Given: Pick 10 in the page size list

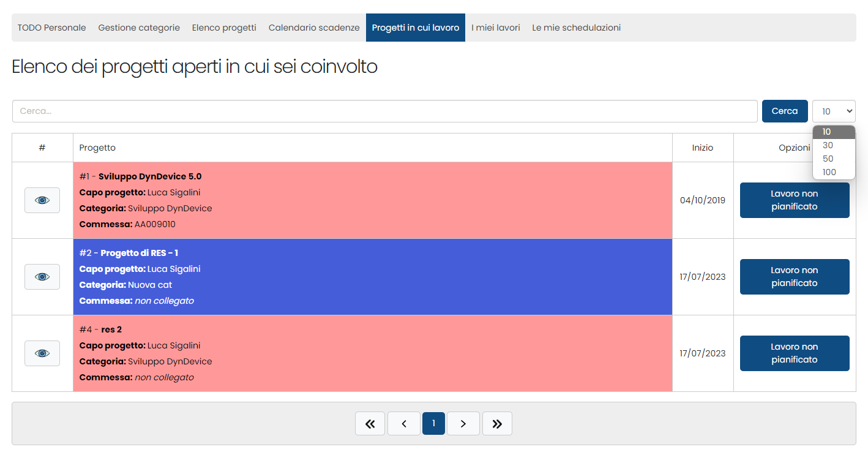Looking at the screenshot, I should tap(827, 132).
